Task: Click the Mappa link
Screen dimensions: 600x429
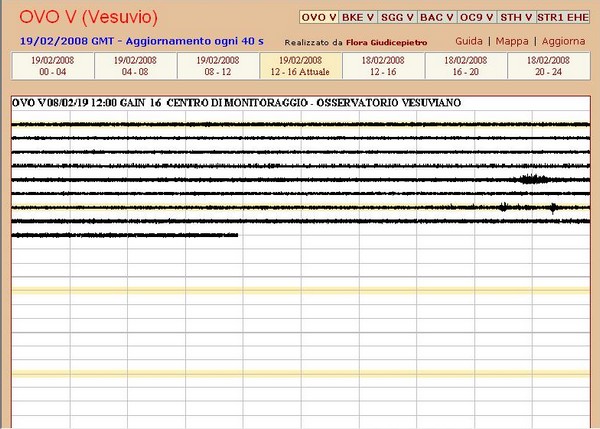Action: tap(512, 41)
